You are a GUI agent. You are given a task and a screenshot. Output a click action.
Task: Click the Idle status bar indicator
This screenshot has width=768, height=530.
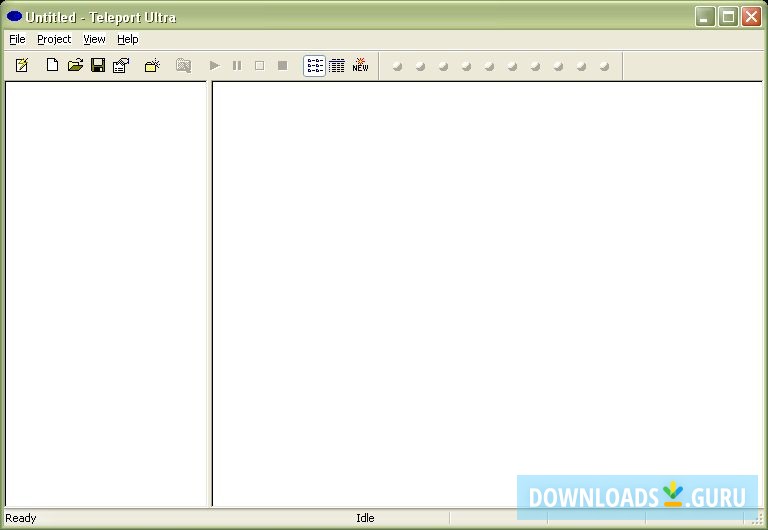click(365, 518)
